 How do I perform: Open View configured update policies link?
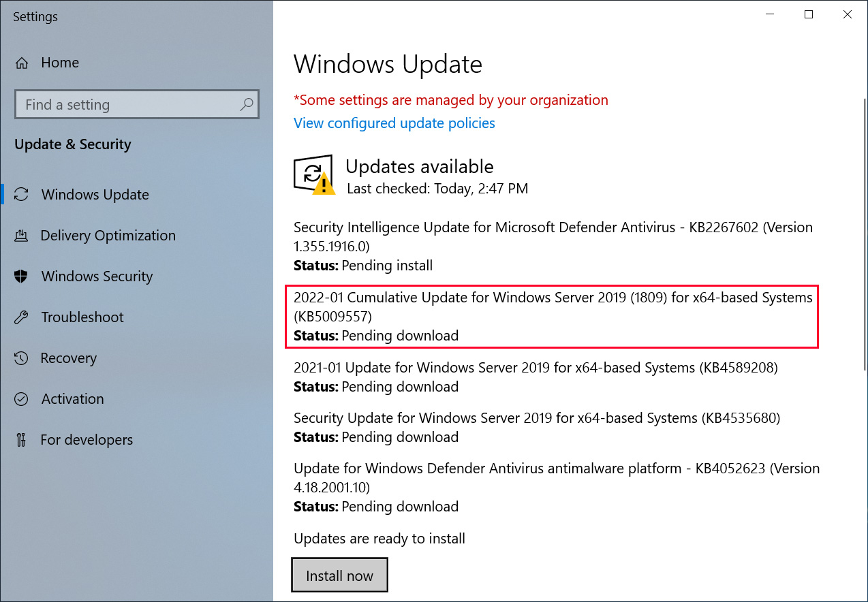tap(394, 123)
